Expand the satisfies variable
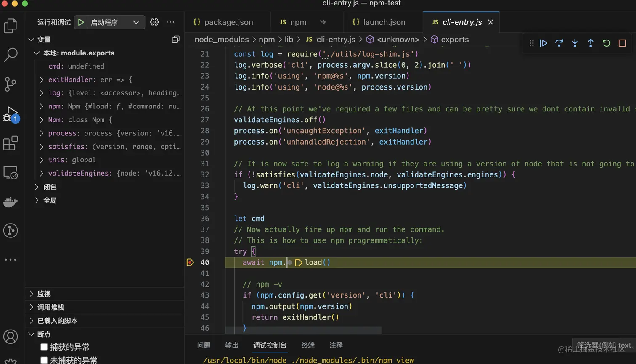 click(41, 147)
